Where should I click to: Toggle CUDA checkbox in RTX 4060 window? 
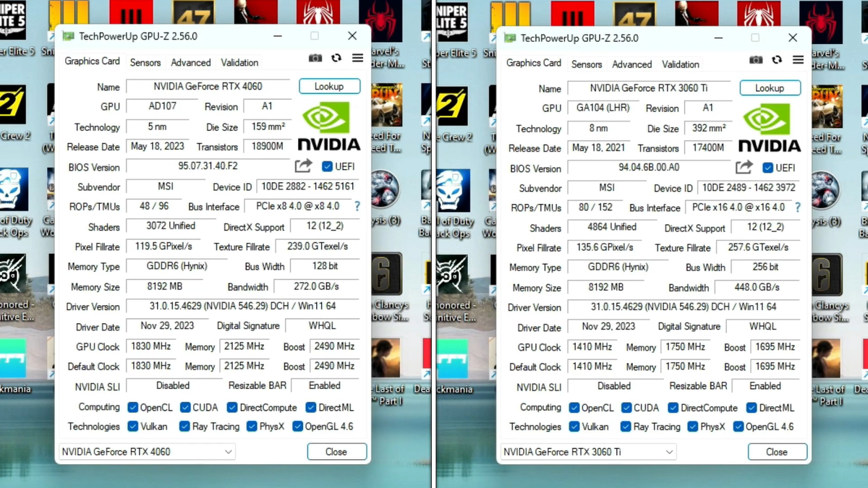(185, 407)
